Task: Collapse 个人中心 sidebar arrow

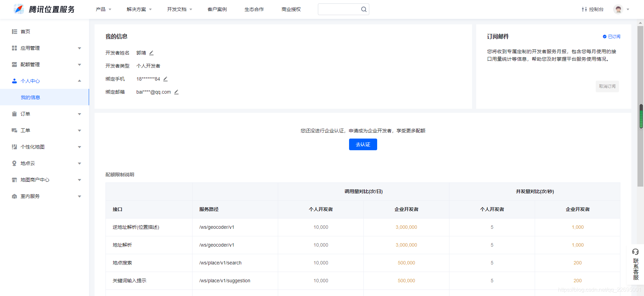Action: 79,81
